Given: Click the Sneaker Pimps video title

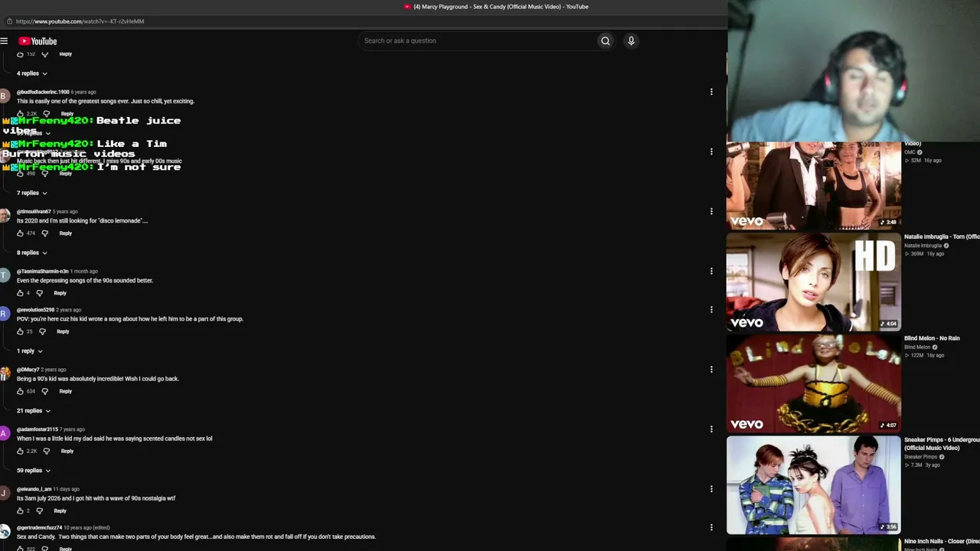Looking at the screenshot, I should point(942,444).
